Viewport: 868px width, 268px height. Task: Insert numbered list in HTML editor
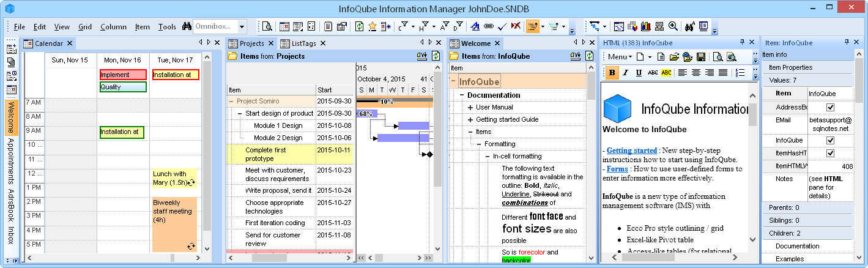(740, 72)
